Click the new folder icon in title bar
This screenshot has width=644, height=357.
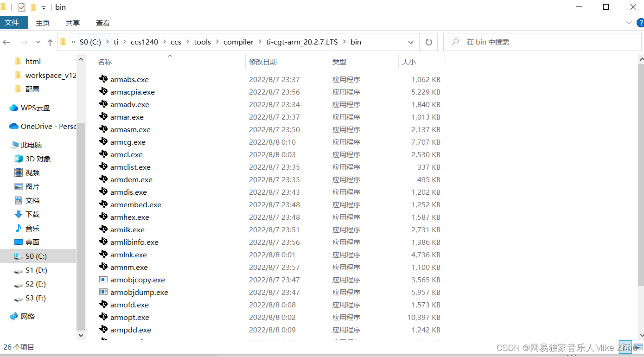pos(33,7)
